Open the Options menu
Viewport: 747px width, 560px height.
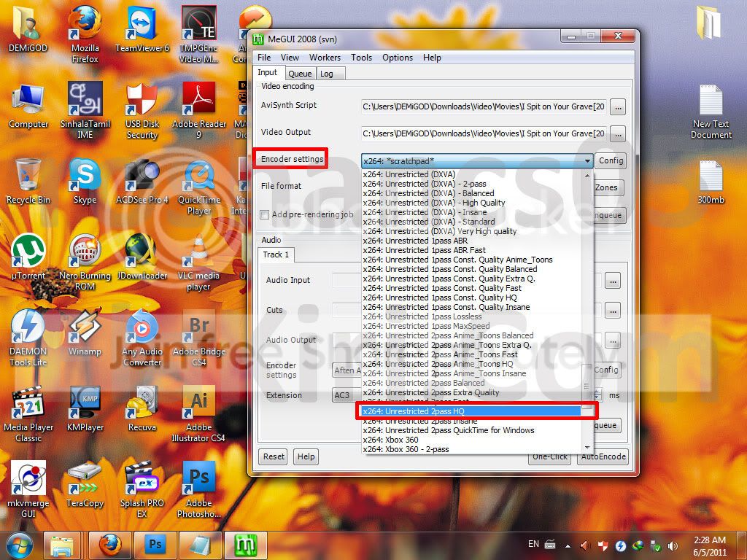(398, 58)
